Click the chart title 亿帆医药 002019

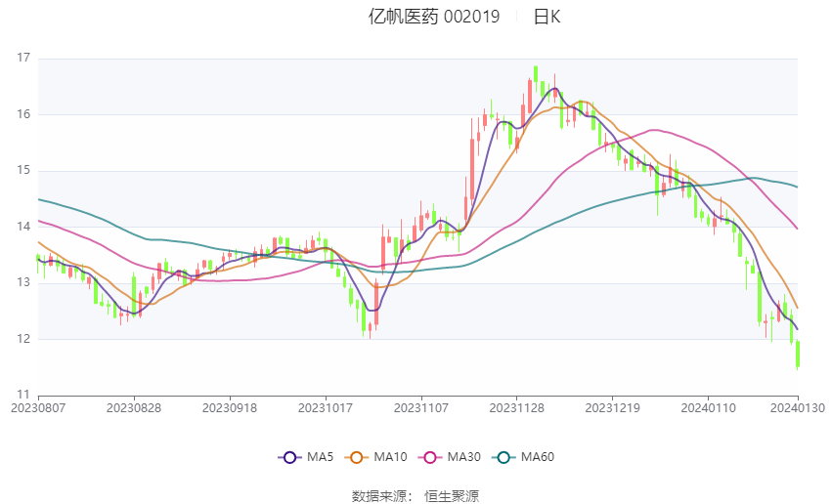433,17
